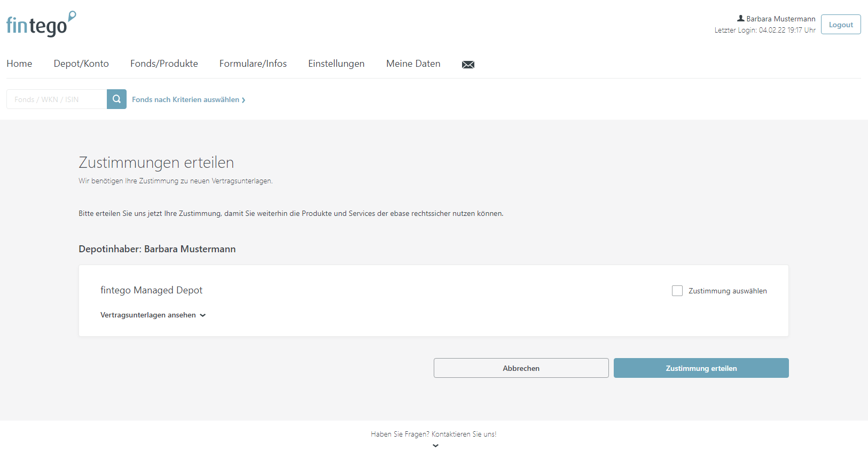This screenshot has width=868, height=458.
Task: Click the Abbrechen button
Action: coord(521,368)
